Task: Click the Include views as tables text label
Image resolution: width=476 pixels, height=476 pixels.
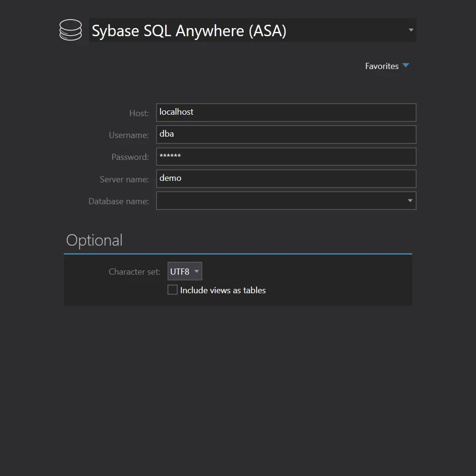Action: (x=222, y=290)
